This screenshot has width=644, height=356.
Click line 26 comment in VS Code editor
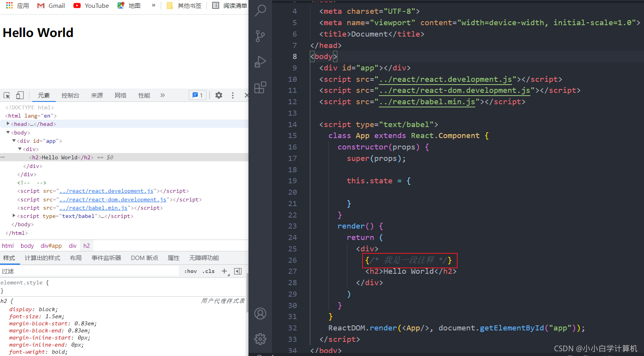(410, 260)
